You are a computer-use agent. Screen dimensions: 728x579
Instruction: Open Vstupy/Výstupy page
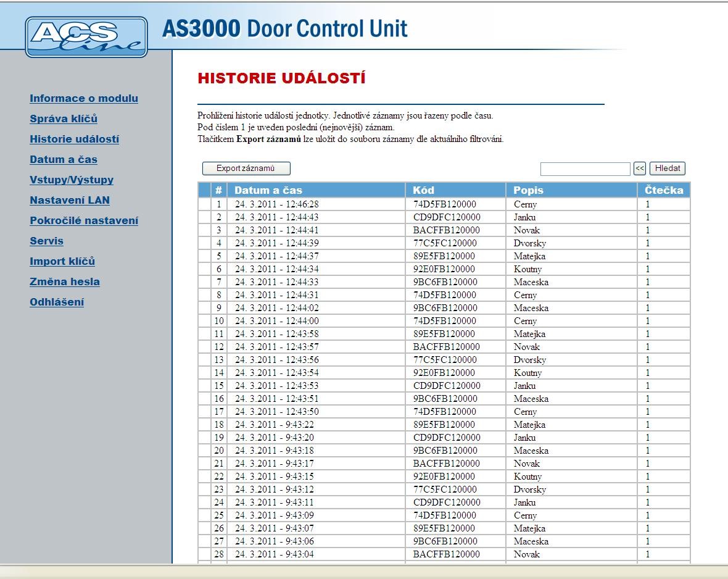72,180
